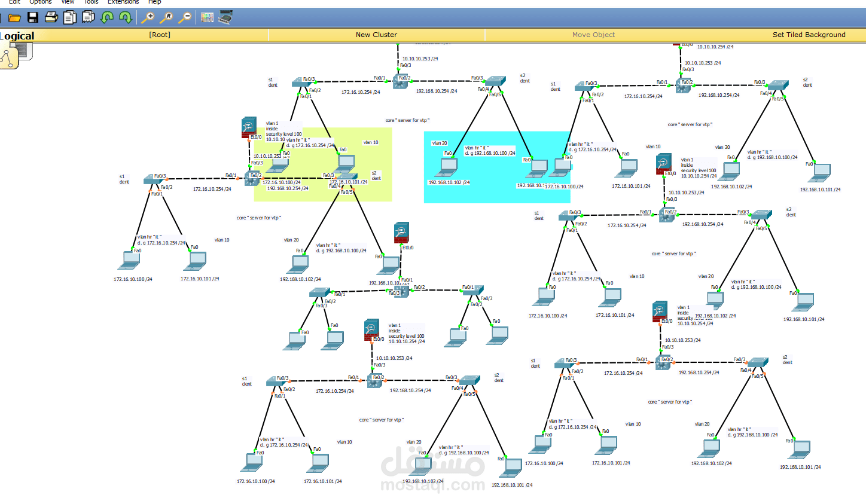The height and width of the screenshot is (504, 866).
Task: Open the color palette dialog
Action: 207,17
